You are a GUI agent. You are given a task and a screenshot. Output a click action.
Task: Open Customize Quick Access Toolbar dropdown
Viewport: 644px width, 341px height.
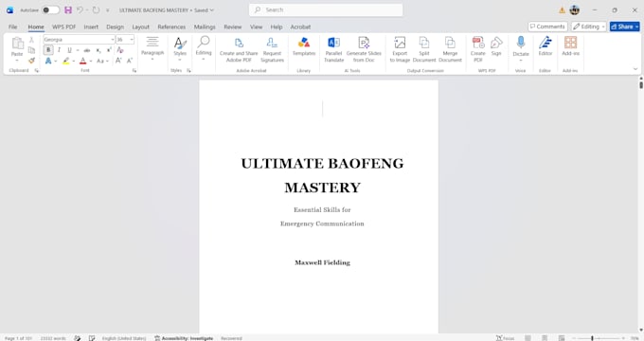click(x=108, y=10)
